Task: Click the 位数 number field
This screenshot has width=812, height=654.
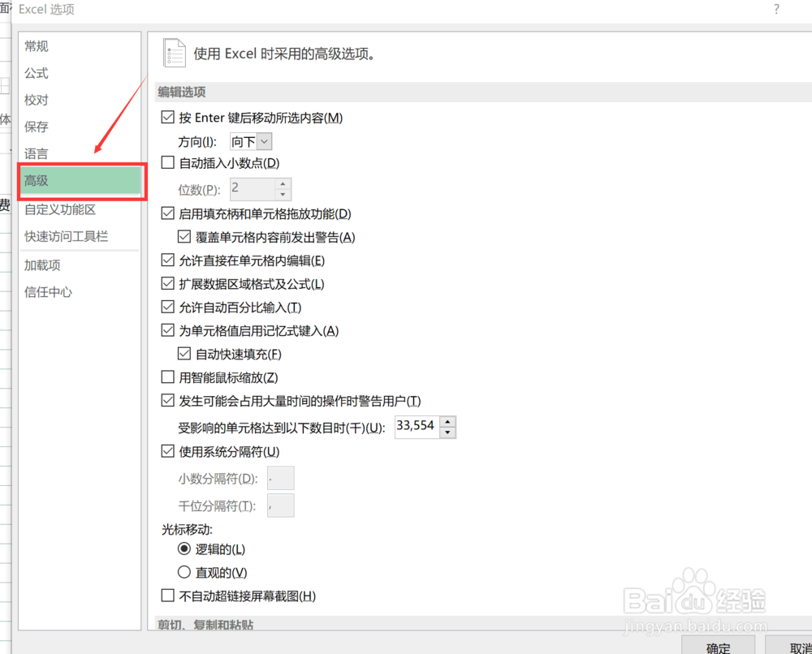Action: [x=253, y=189]
